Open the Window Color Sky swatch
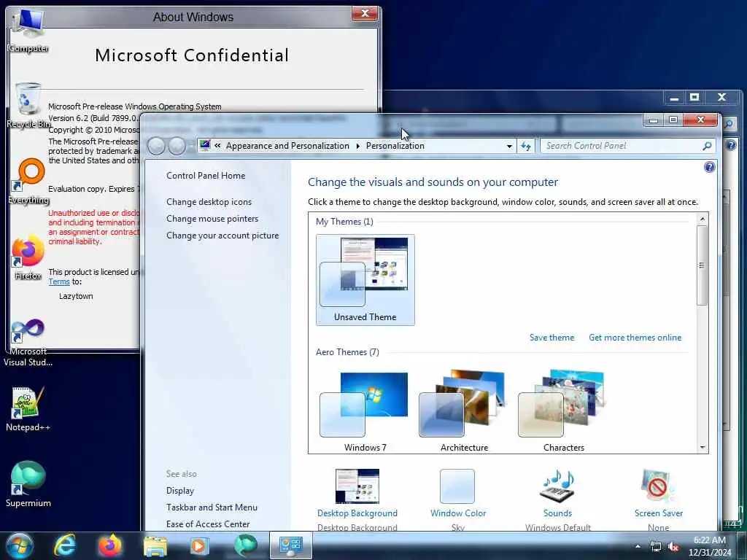 click(x=457, y=486)
